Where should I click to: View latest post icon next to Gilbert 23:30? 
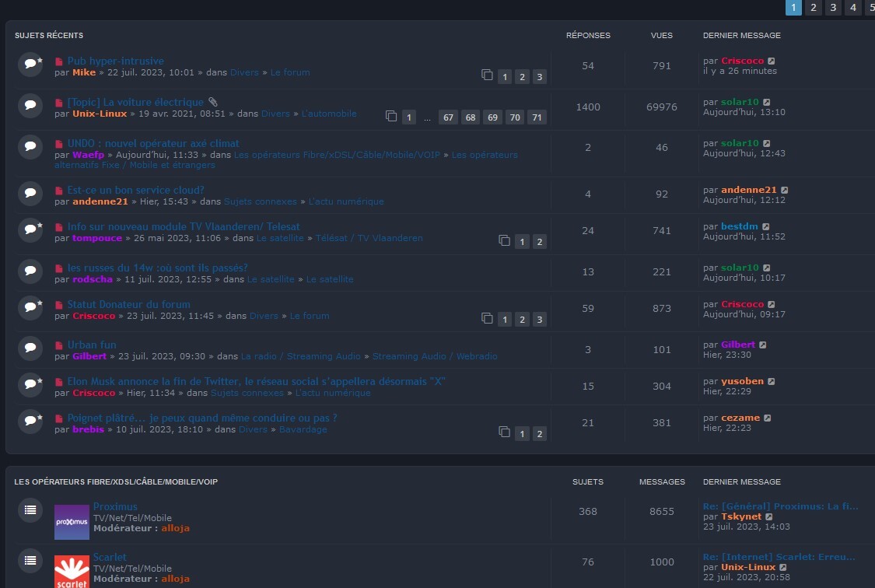point(763,345)
